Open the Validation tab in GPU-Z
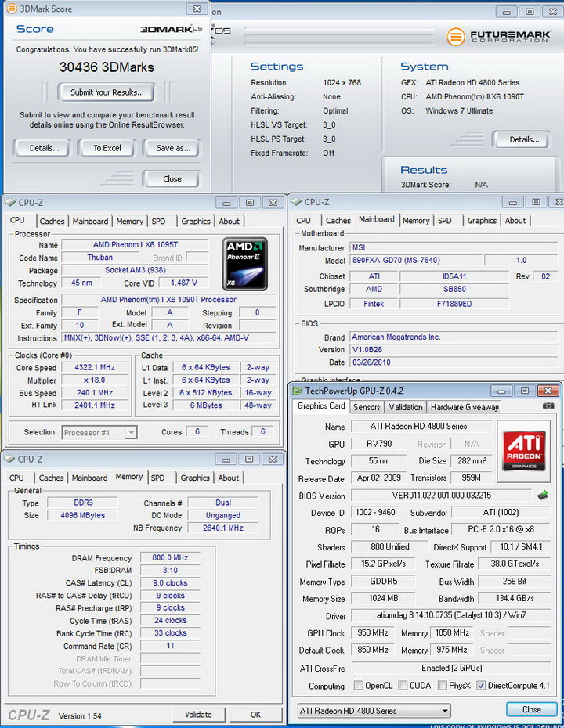This screenshot has height=728, width=564. click(x=406, y=407)
